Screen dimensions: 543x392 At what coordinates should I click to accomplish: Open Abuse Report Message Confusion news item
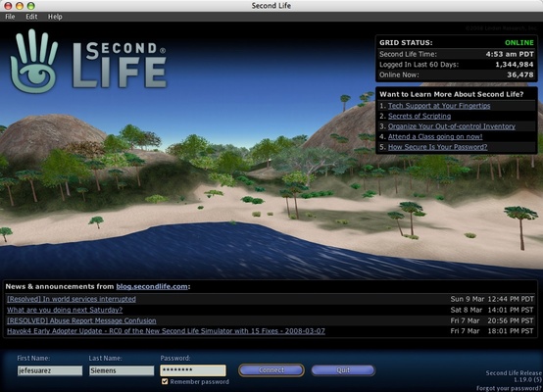click(81, 320)
